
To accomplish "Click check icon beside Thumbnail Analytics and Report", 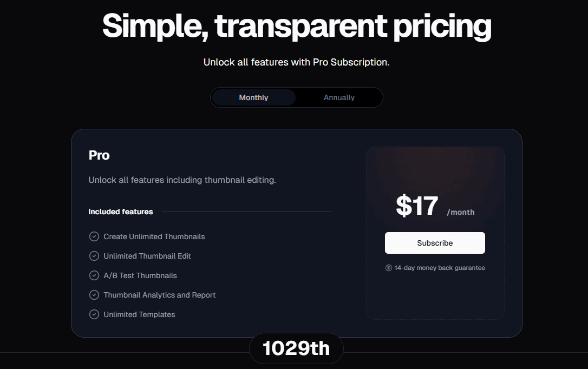I will tap(94, 295).
